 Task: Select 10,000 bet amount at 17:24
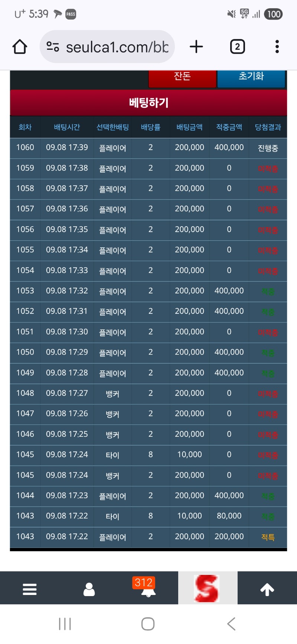click(189, 455)
